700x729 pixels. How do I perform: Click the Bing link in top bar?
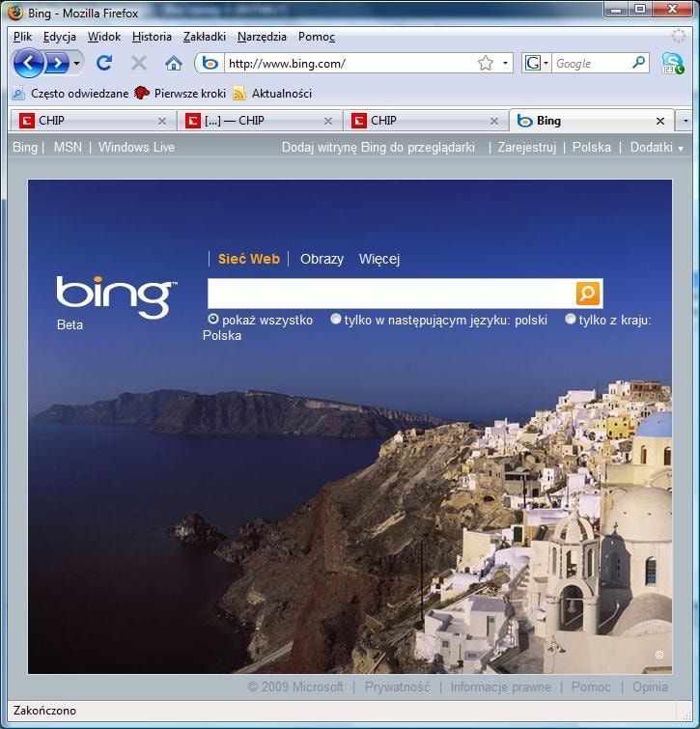click(25, 148)
